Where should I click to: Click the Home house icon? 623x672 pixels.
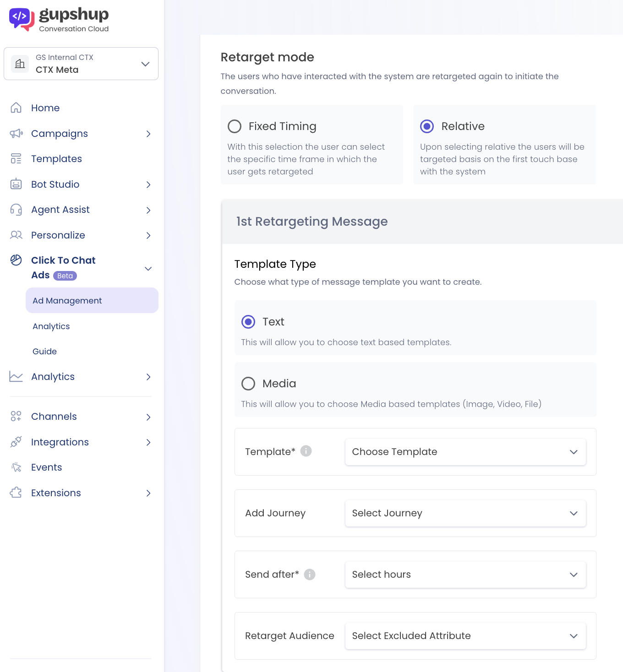point(16,108)
